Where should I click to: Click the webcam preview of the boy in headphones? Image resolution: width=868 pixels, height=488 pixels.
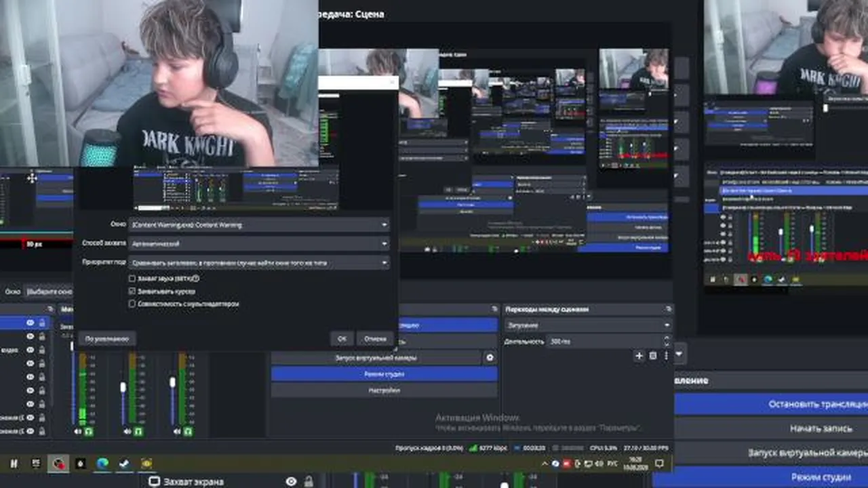159,83
